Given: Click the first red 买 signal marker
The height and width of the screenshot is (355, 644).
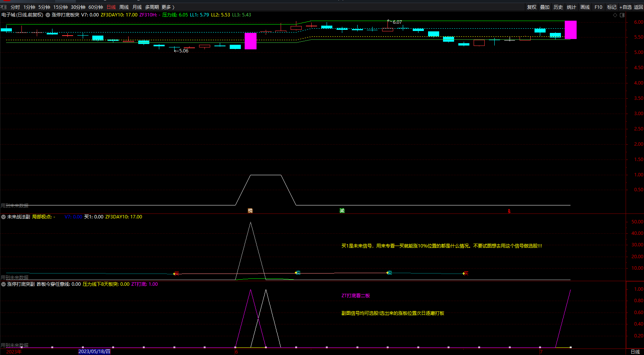Looking at the screenshot, I should [176, 274].
